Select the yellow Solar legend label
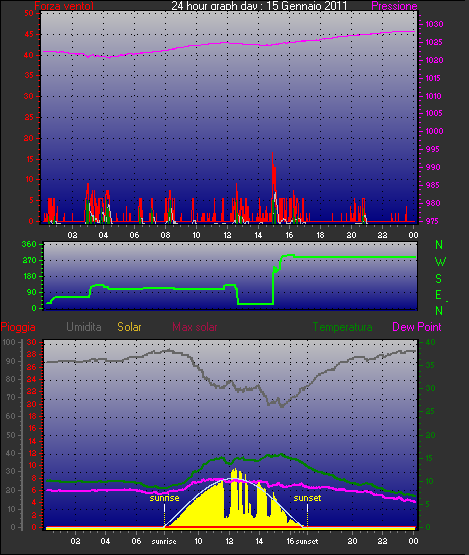This screenshot has height=555, width=469. pyautogui.click(x=129, y=327)
